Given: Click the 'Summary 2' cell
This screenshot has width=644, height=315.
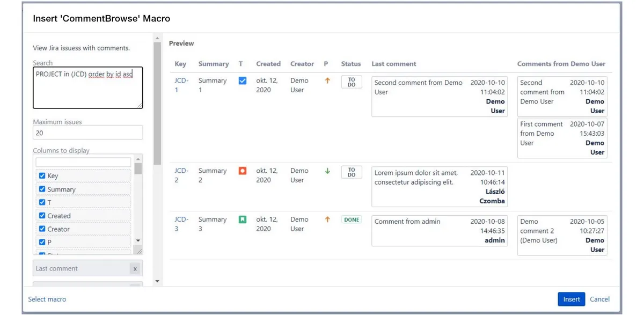Looking at the screenshot, I should (213, 175).
